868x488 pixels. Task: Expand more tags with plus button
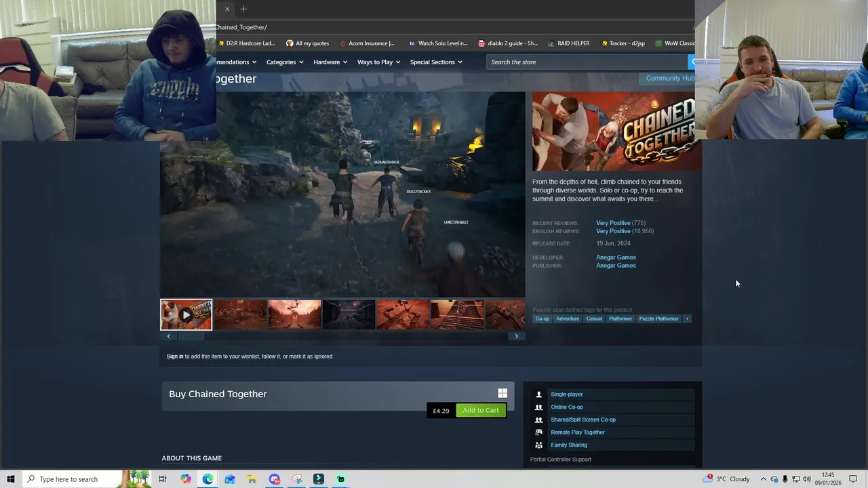point(687,319)
